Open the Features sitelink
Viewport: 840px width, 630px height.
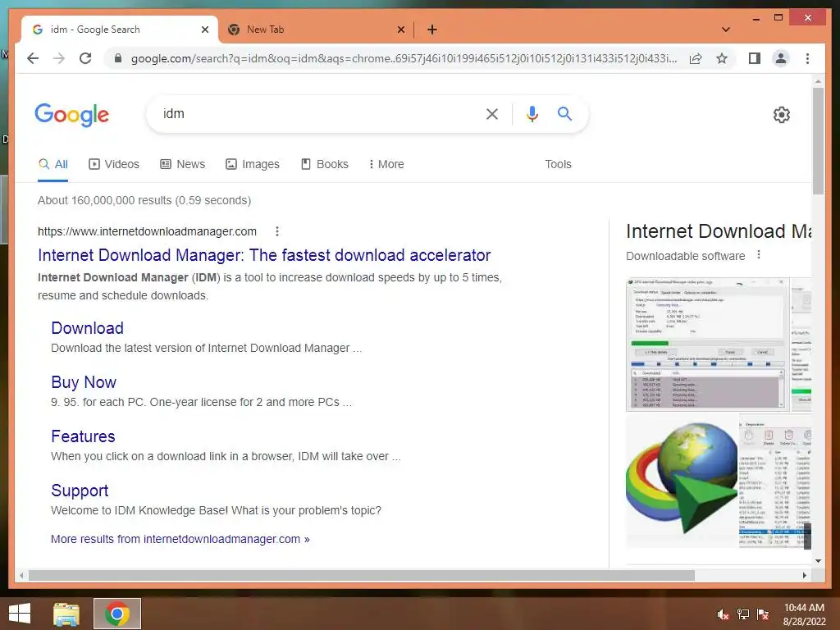pos(83,436)
